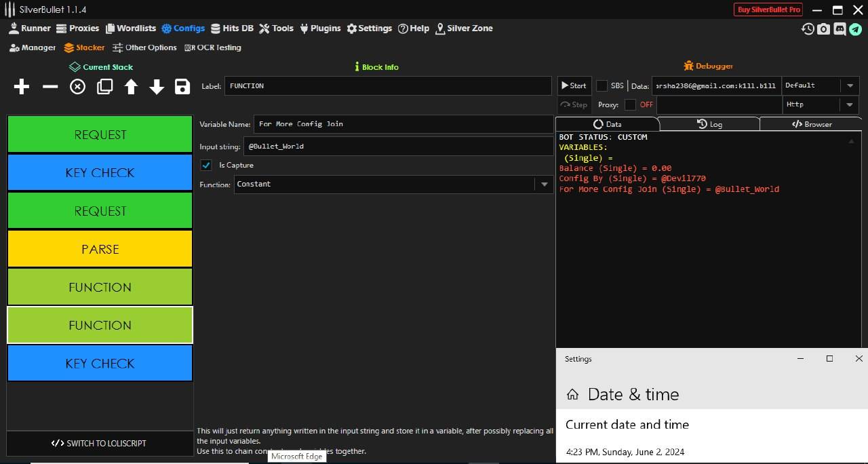This screenshot has width=868, height=464.
Task: Switch to the Log tab
Action: [709, 124]
